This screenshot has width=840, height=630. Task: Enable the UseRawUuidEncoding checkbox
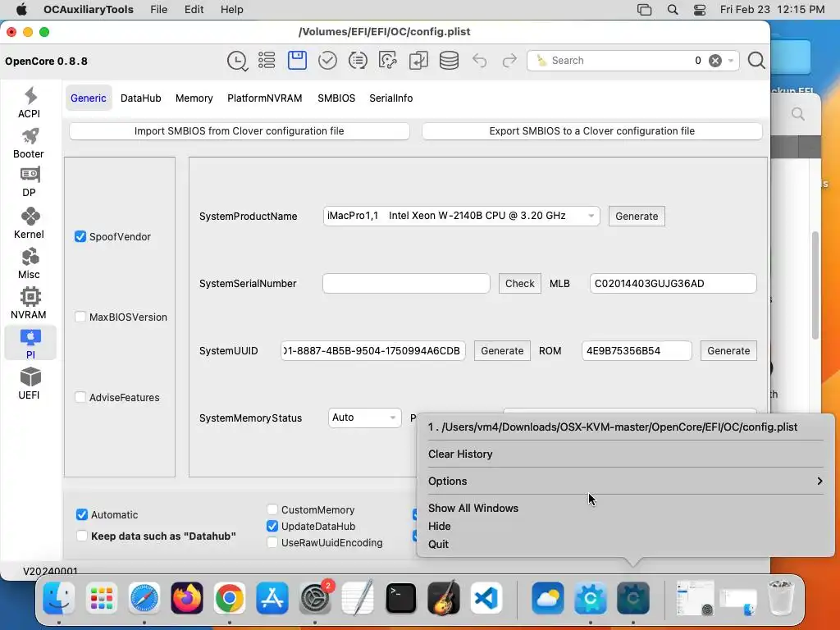pos(272,543)
